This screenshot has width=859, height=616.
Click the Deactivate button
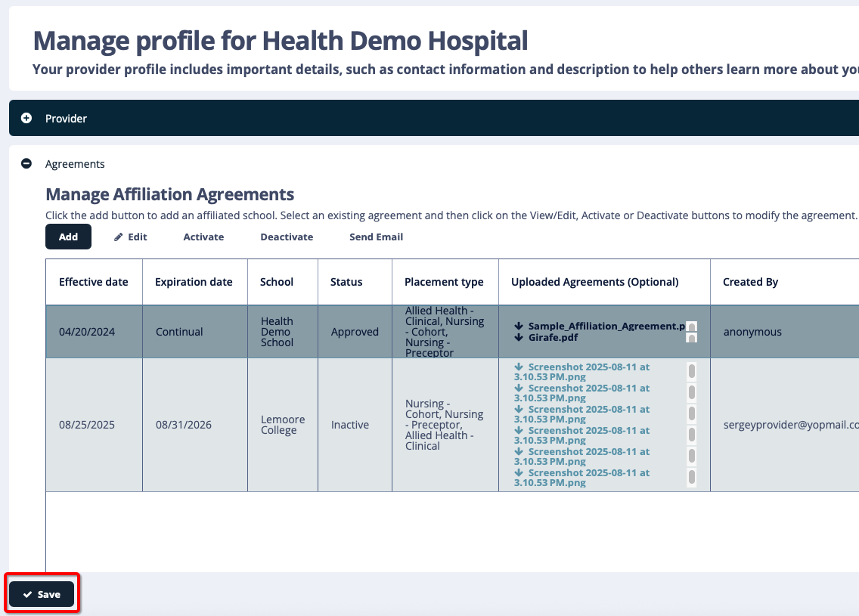287,237
